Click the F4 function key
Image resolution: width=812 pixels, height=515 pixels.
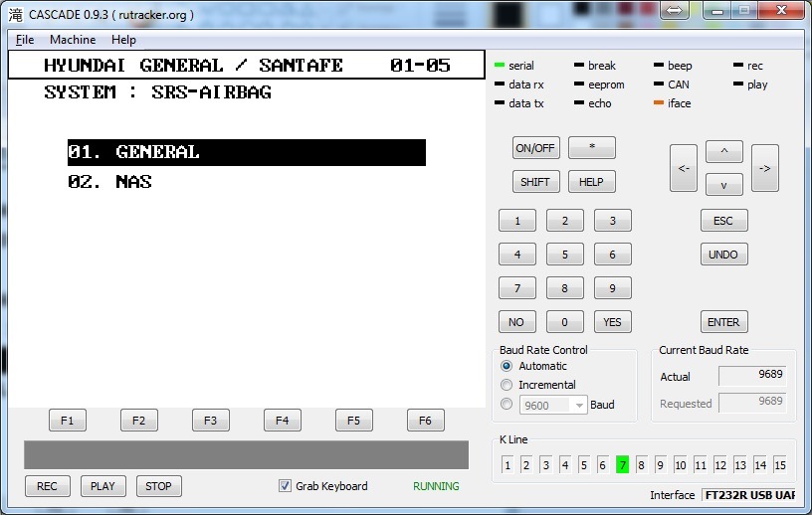(283, 421)
